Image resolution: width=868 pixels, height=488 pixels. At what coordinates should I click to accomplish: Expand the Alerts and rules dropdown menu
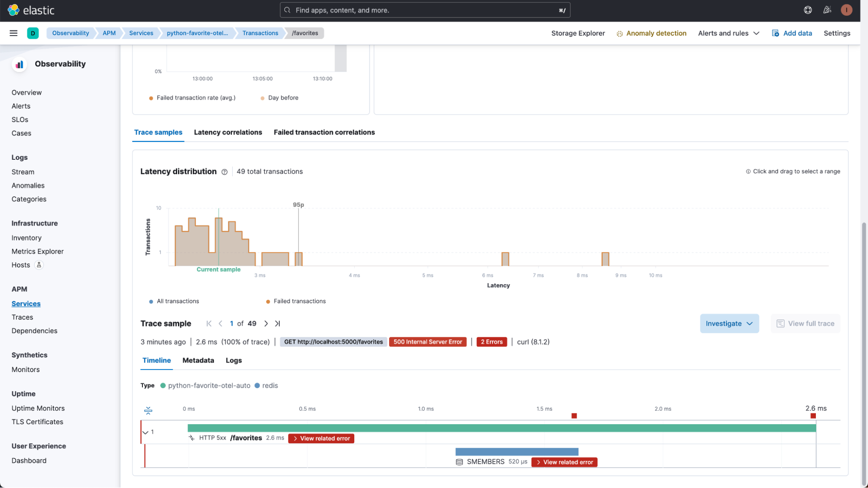click(728, 33)
